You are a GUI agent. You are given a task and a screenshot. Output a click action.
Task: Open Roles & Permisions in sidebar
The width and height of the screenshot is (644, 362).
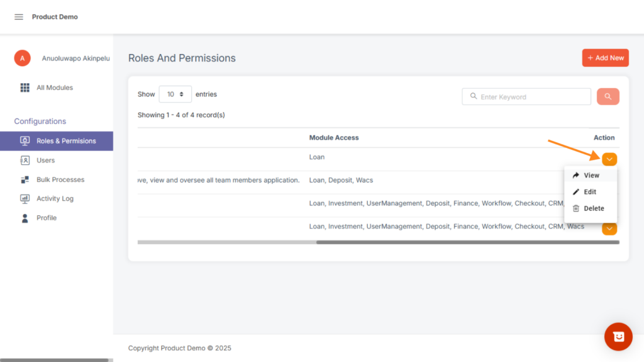(x=65, y=141)
